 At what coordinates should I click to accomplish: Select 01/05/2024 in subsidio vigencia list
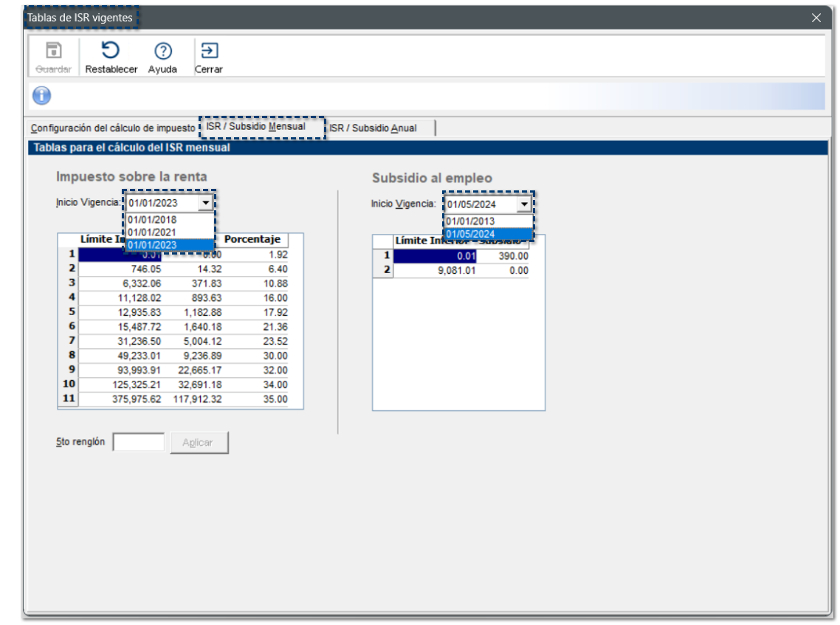[471, 234]
